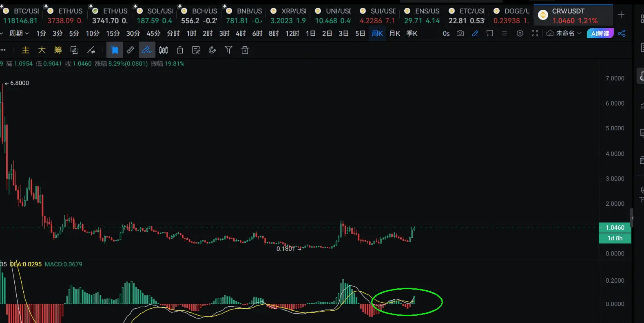
Task: Click the share icon
Action: (622, 33)
